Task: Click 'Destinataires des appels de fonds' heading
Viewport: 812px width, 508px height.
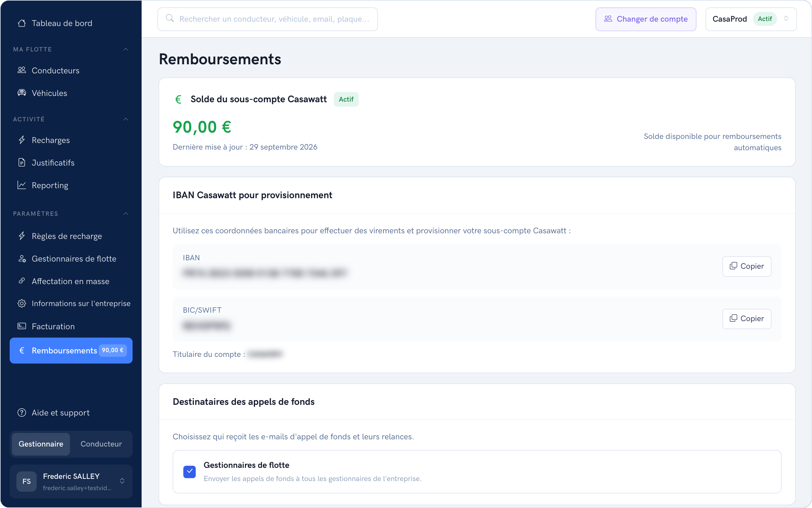Action: pos(244,402)
